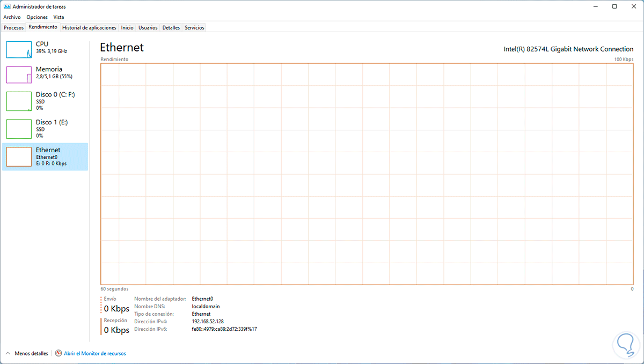Open the Opciones menu

click(37, 17)
